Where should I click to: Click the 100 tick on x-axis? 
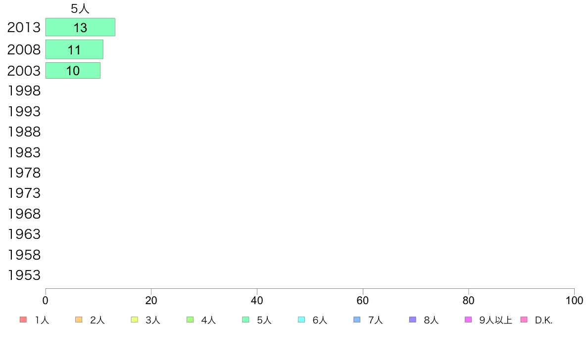pos(574,300)
